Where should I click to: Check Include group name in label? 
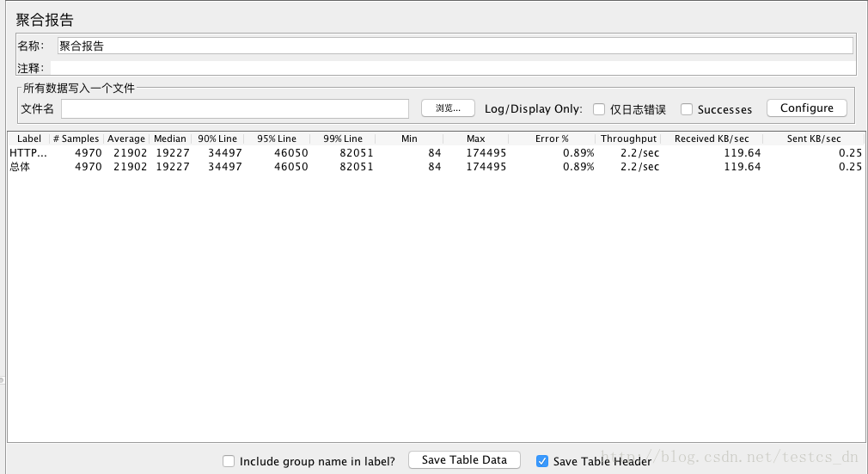(229, 461)
